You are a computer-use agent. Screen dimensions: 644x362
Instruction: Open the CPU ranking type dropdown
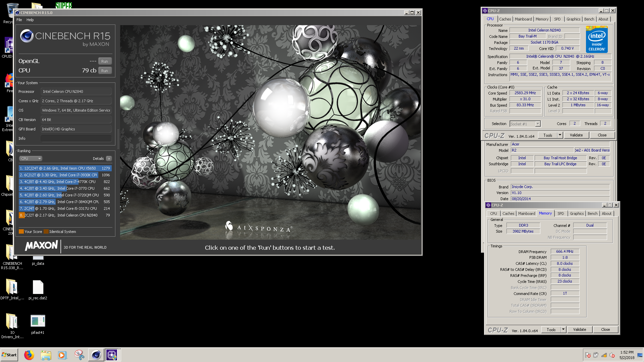(31, 159)
